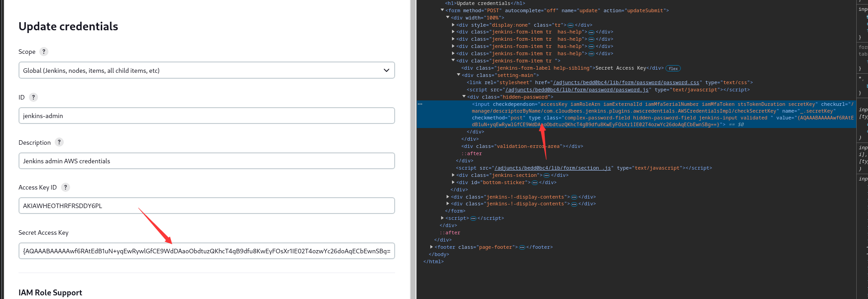Expand the display:none div node
The image size is (868, 299).
[453, 25]
